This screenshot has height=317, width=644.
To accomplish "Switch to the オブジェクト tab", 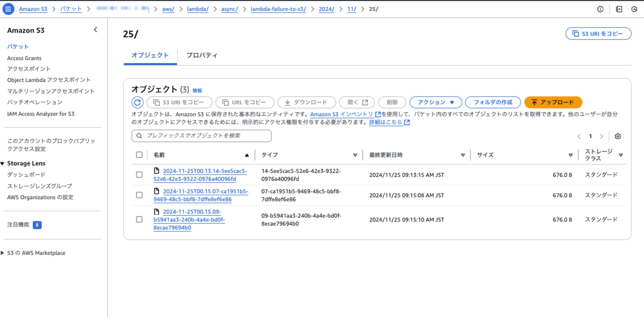I will [x=150, y=55].
